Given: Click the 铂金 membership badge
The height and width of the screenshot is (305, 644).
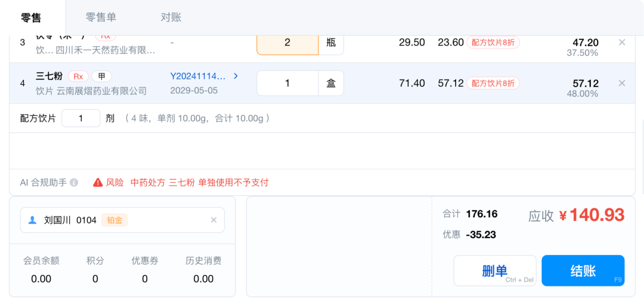Looking at the screenshot, I should [114, 220].
